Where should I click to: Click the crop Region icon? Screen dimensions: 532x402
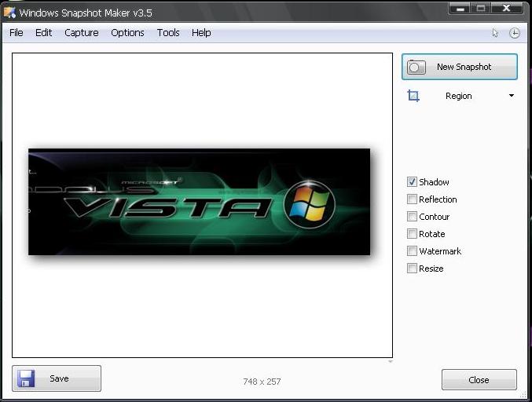413,96
